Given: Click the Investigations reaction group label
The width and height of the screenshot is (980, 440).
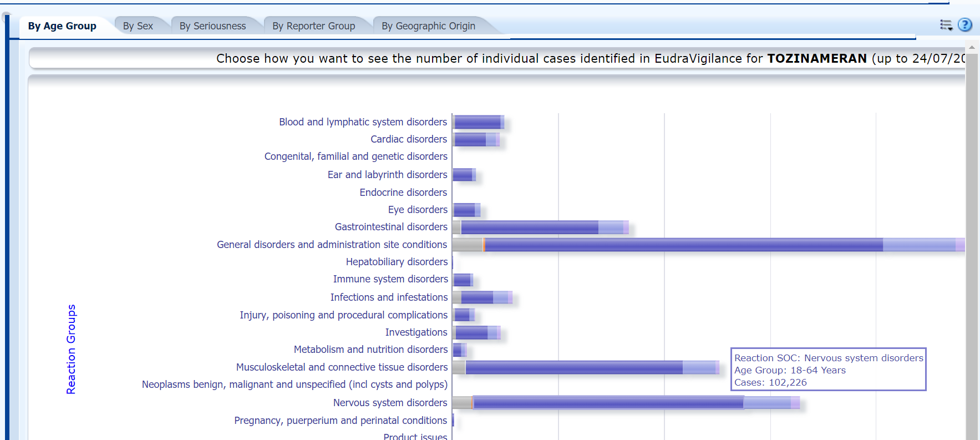Looking at the screenshot, I should pyautogui.click(x=416, y=332).
